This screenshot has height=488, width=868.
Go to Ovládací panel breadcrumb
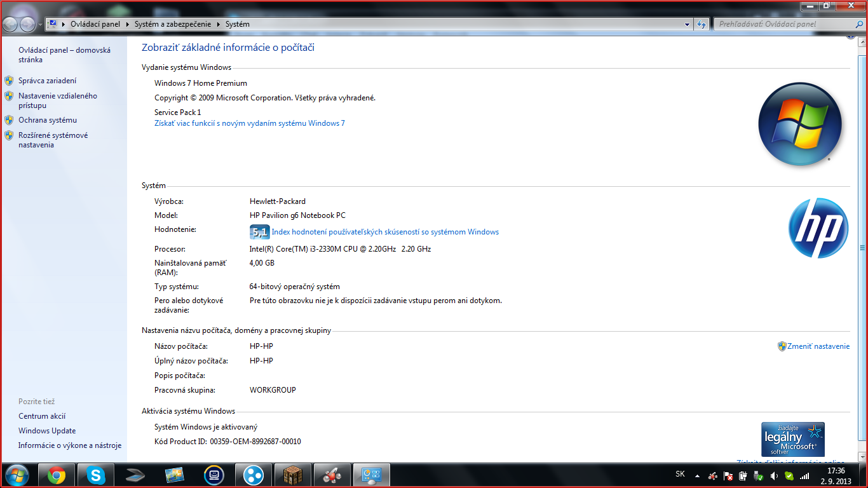coord(95,24)
